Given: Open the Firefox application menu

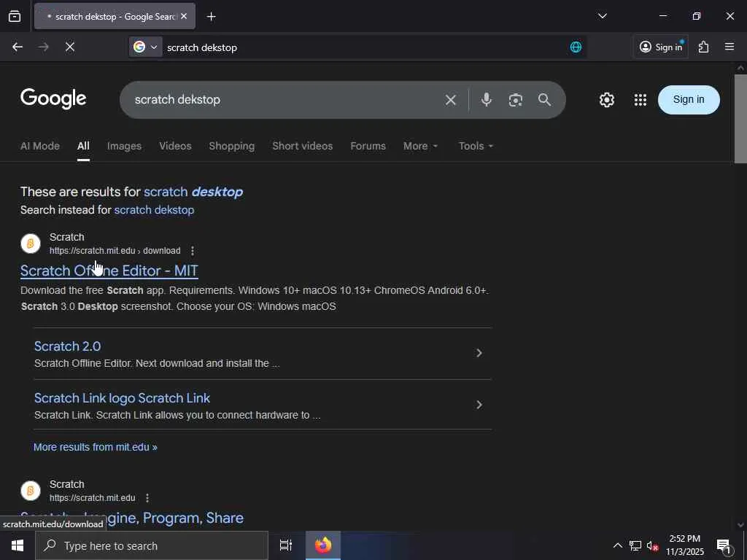Looking at the screenshot, I should pyautogui.click(x=729, y=47).
